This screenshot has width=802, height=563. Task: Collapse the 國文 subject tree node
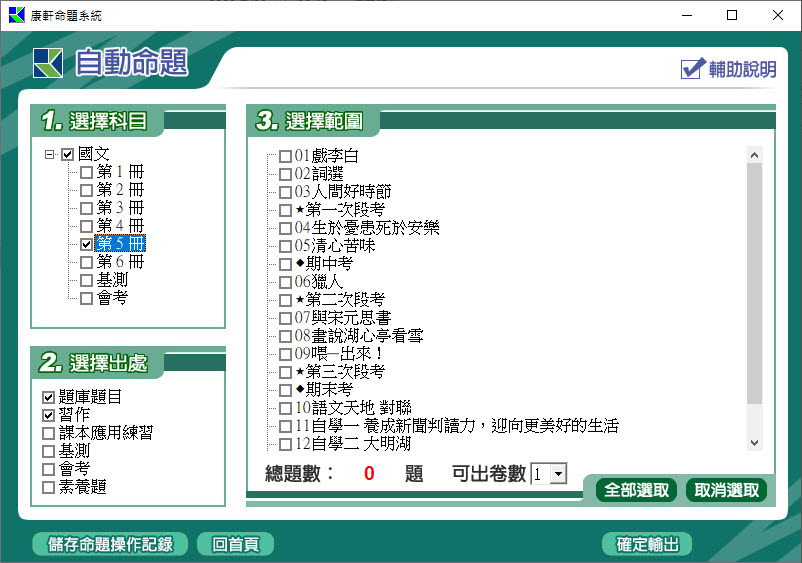coord(50,155)
